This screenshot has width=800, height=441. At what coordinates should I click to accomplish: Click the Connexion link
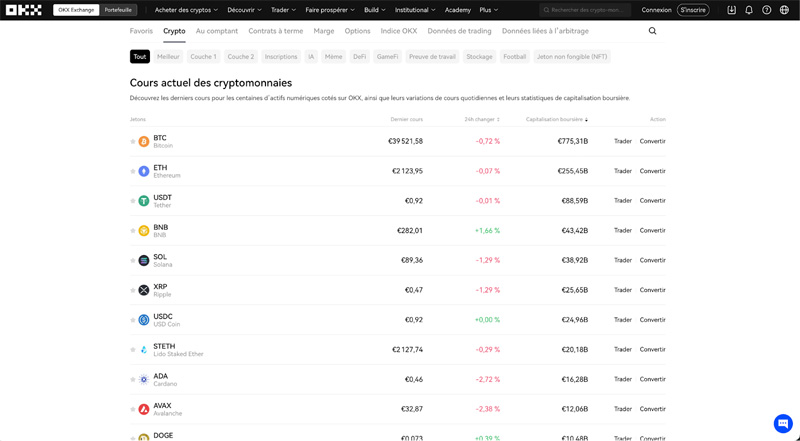tap(656, 10)
